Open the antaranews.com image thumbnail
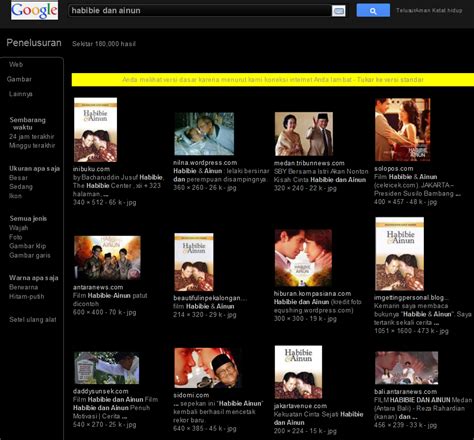Viewport: 474px width, 440px height. [107, 258]
